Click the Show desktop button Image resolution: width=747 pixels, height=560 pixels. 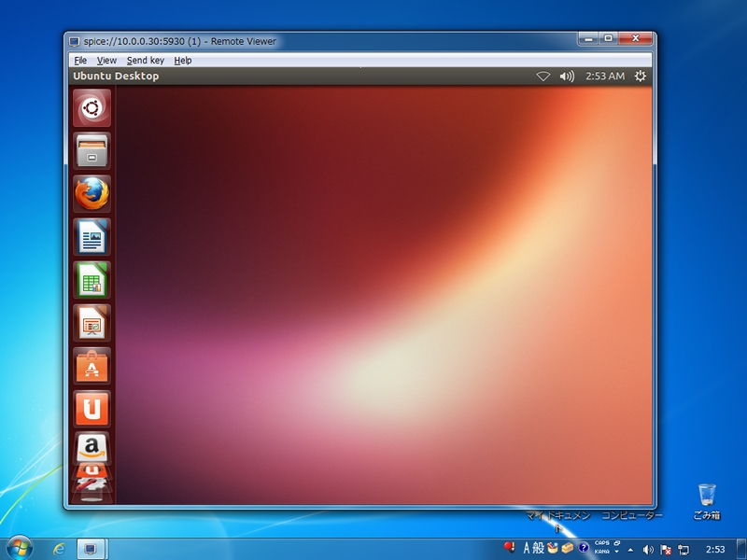pyautogui.click(x=741, y=549)
